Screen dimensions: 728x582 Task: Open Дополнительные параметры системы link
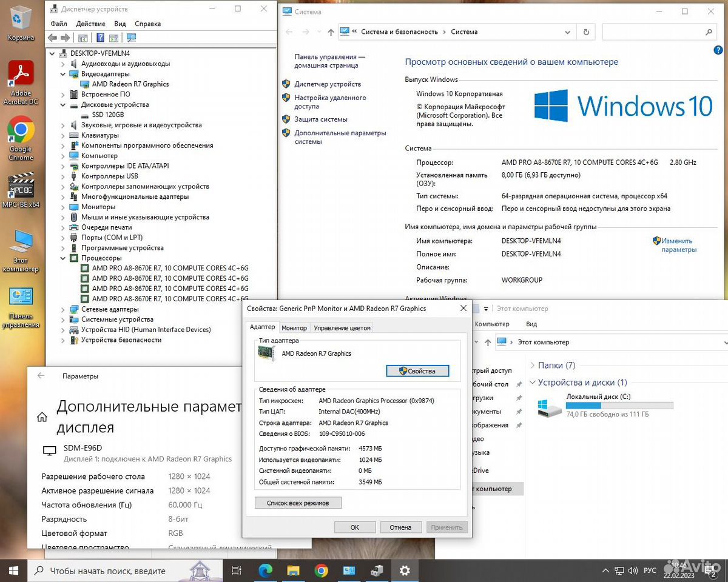point(340,137)
